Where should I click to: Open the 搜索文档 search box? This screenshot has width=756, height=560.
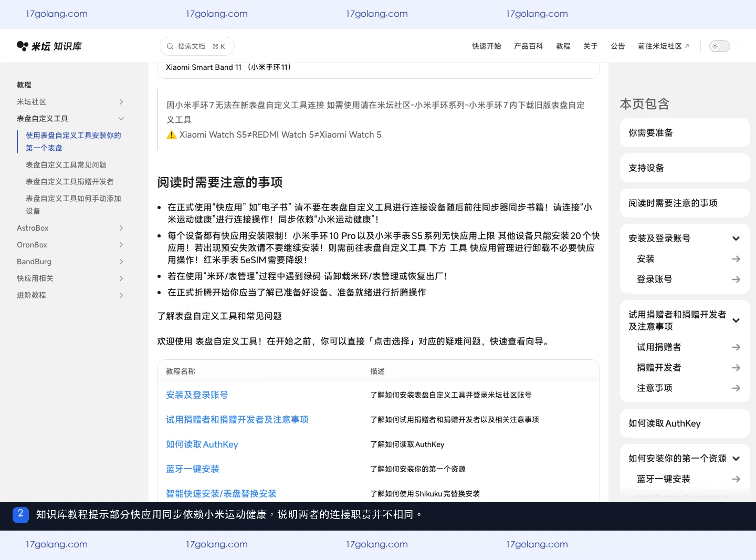point(197,46)
